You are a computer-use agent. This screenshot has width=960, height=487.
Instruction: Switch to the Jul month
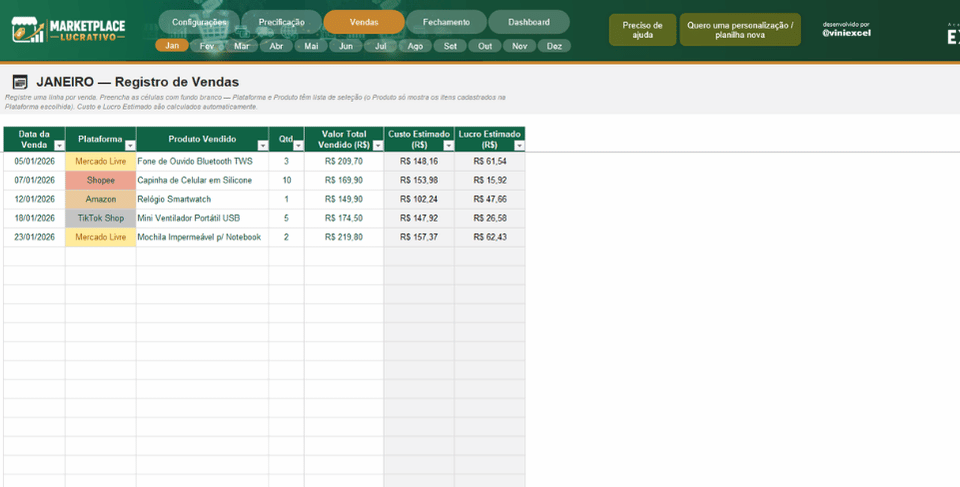pyautogui.click(x=380, y=46)
